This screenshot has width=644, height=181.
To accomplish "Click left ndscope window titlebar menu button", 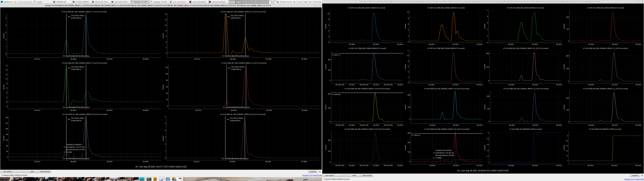I will [2, 6].
